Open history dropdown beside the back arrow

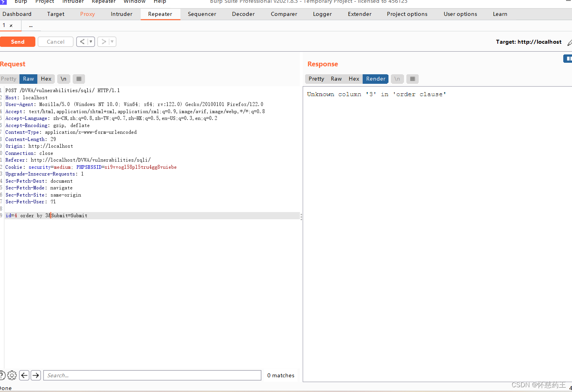[x=91, y=42]
